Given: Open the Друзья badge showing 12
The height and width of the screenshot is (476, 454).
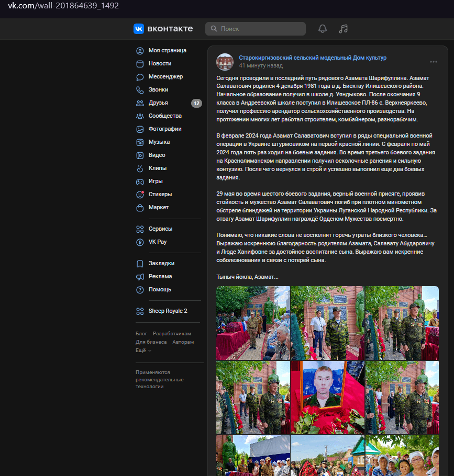Looking at the screenshot, I should [196, 103].
